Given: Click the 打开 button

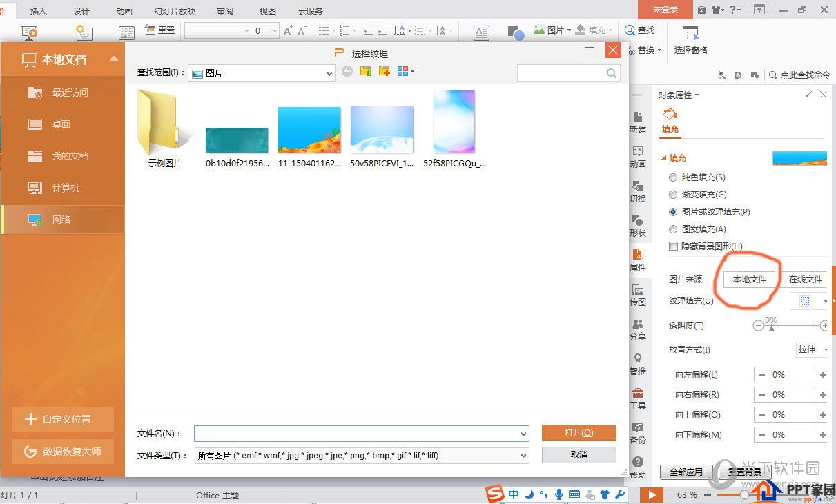Looking at the screenshot, I should 579,433.
